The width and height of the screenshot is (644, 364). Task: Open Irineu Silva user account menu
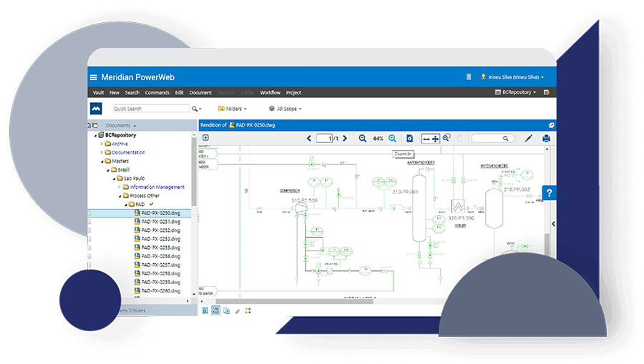pos(512,77)
